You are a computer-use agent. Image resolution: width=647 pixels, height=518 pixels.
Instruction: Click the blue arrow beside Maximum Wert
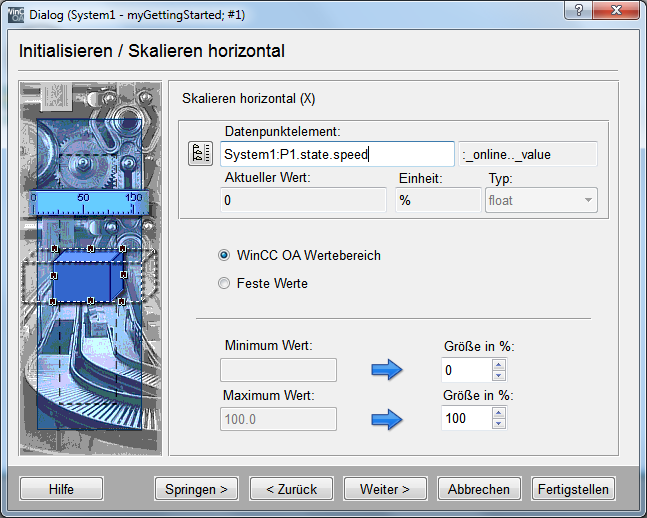click(x=387, y=419)
